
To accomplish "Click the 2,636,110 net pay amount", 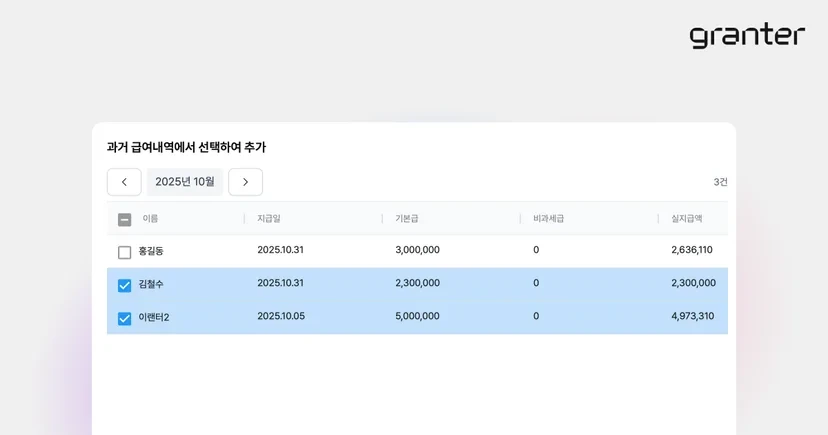I will point(692,250).
